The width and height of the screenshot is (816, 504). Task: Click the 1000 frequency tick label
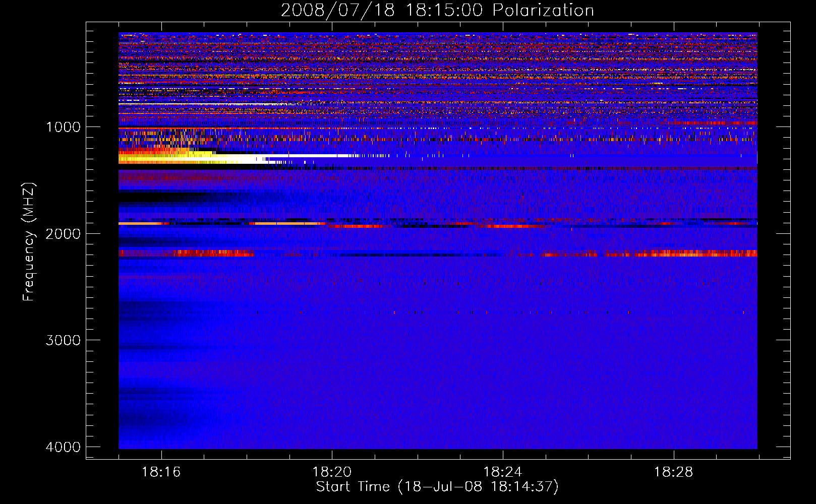(x=63, y=127)
